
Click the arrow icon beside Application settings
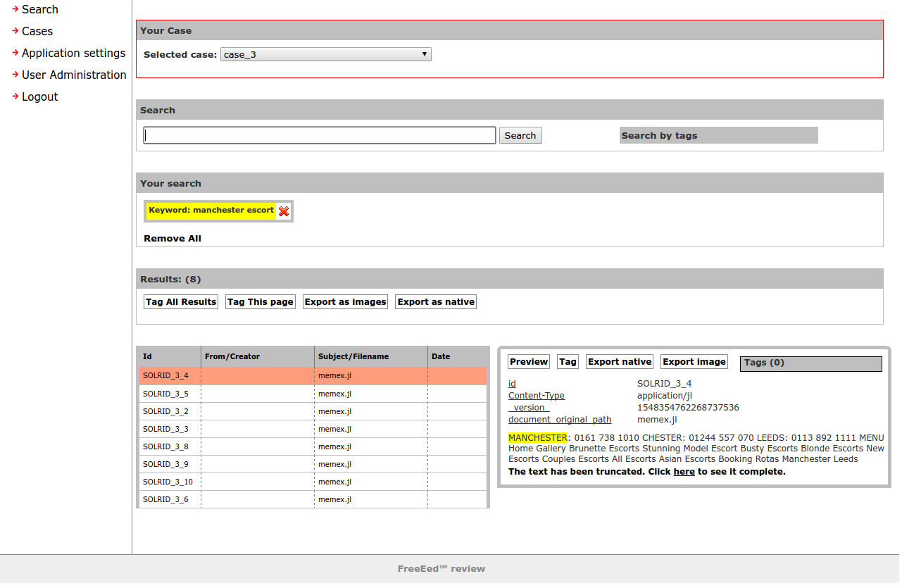tap(14, 53)
